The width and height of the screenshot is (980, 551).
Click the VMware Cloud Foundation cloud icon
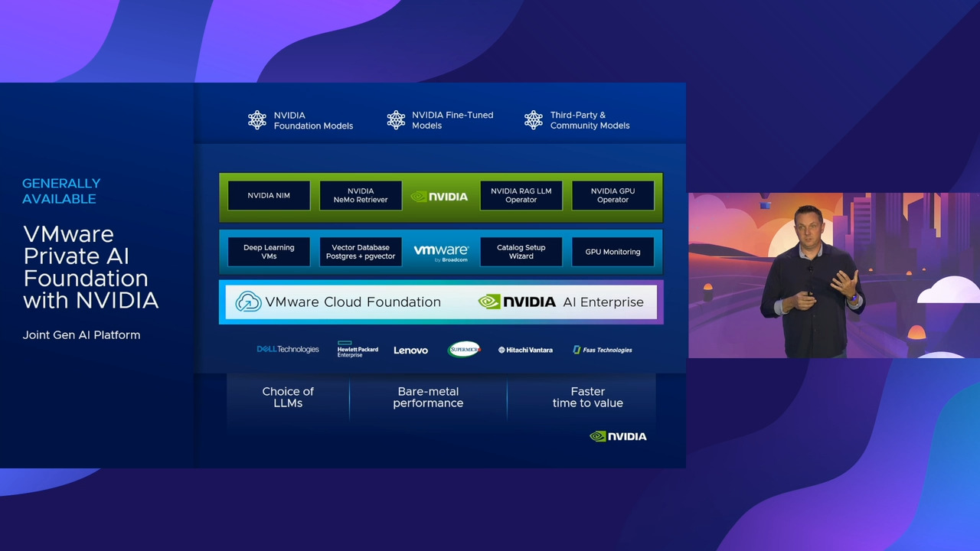(248, 302)
